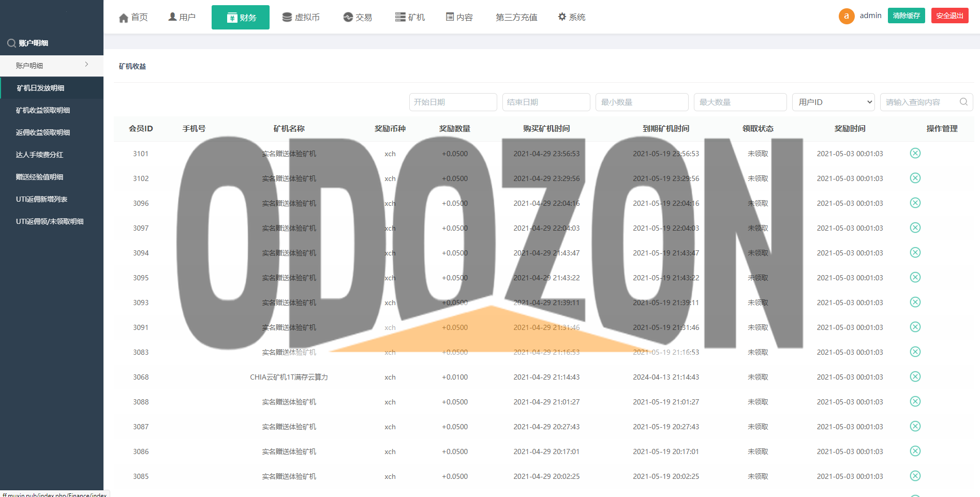The height and width of the screenshot is (497, 980).
Task: Click purchase time 2021-04-29 20:02:25
Action: 546,476
